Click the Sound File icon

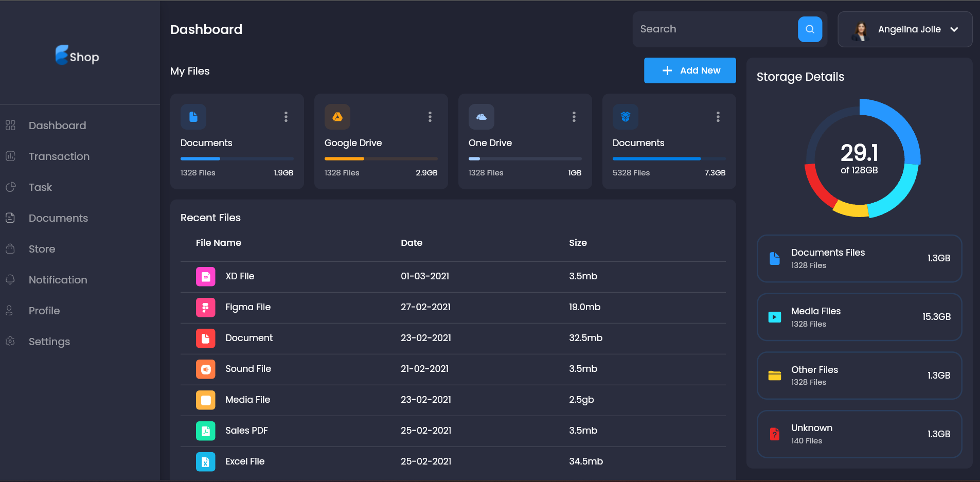(205, 369)
